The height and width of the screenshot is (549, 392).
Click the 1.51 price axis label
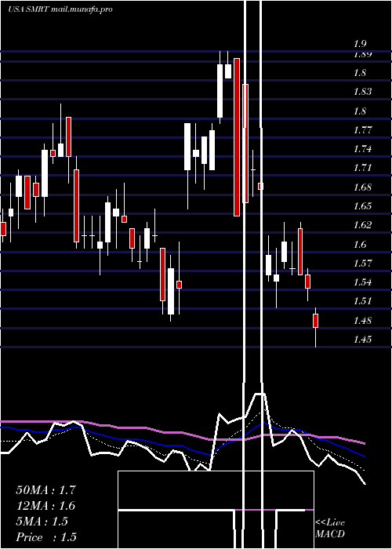pos(362,301)
